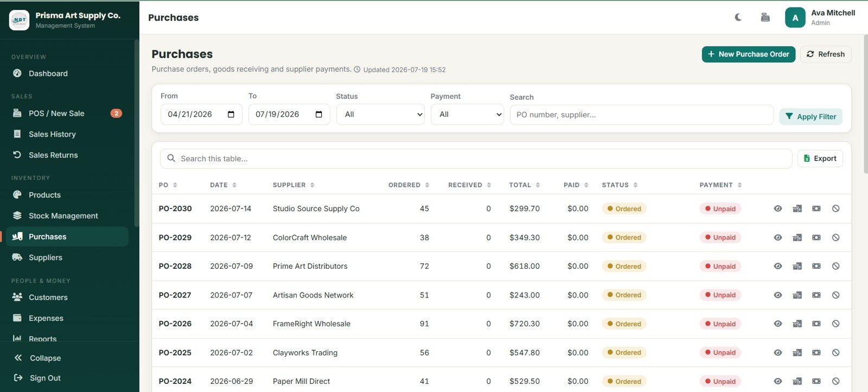Receive goods for PO-2024

797,381
